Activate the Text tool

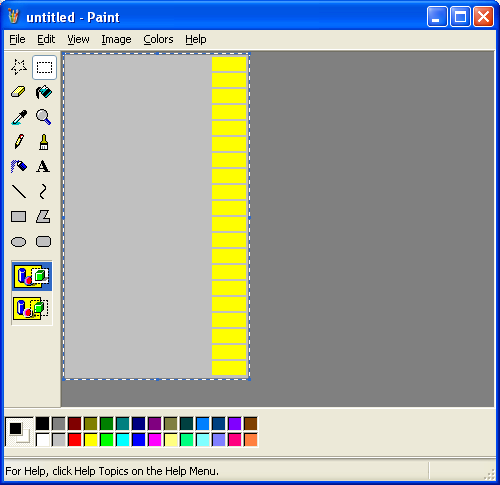44,166
